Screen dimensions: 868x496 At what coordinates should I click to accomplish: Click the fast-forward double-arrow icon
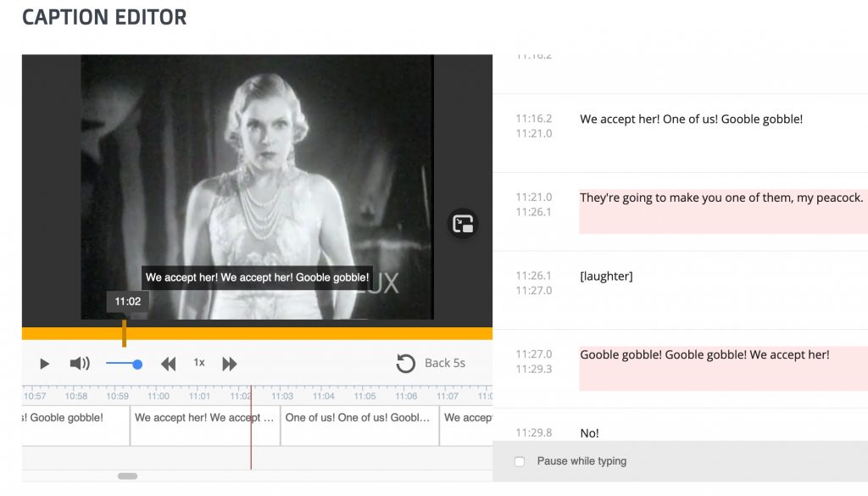point(229,364)
